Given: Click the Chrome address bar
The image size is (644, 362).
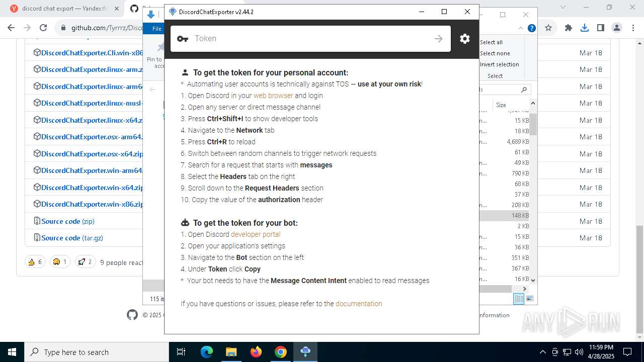Looking at the screenshot, I should click(x=108, y=28).
